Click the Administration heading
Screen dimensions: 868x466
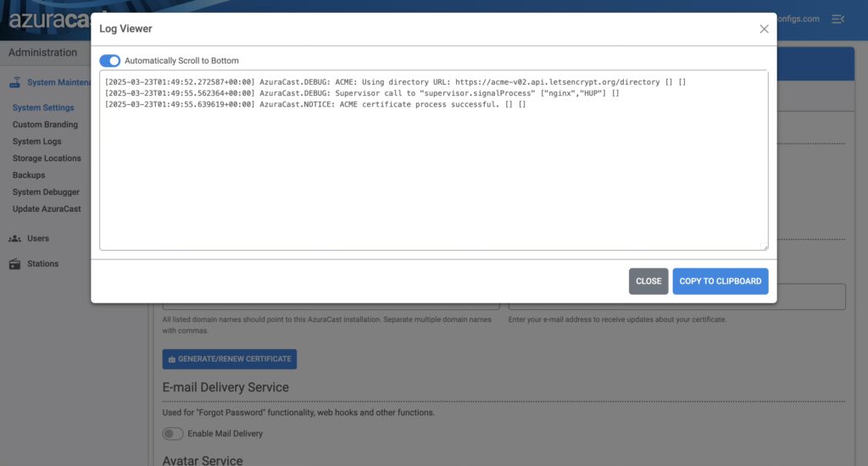(x=42, y=53)
